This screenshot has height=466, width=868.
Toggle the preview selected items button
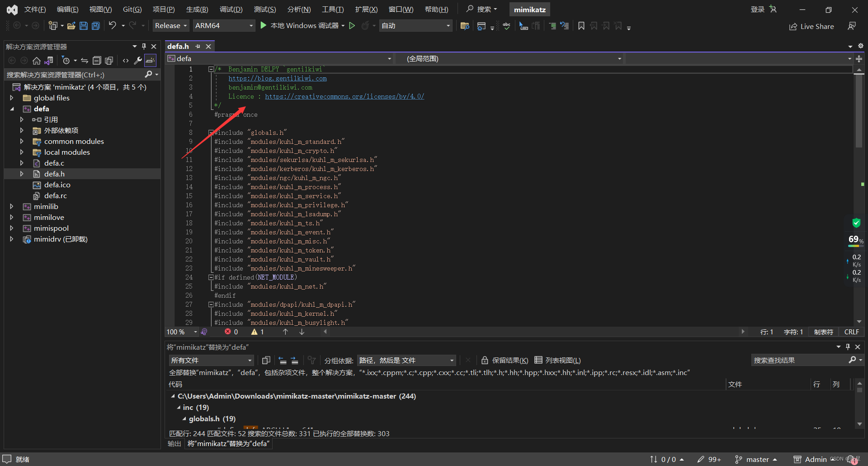(150, 61)
